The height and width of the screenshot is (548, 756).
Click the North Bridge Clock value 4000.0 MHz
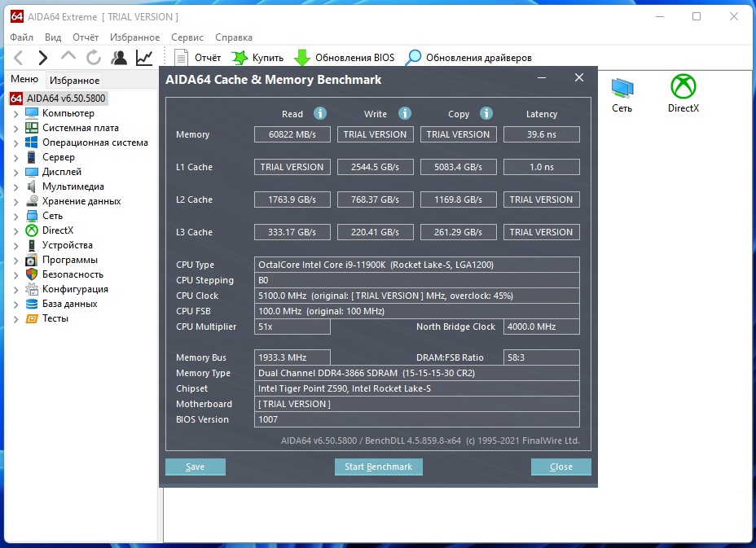(x=542, y=327)
